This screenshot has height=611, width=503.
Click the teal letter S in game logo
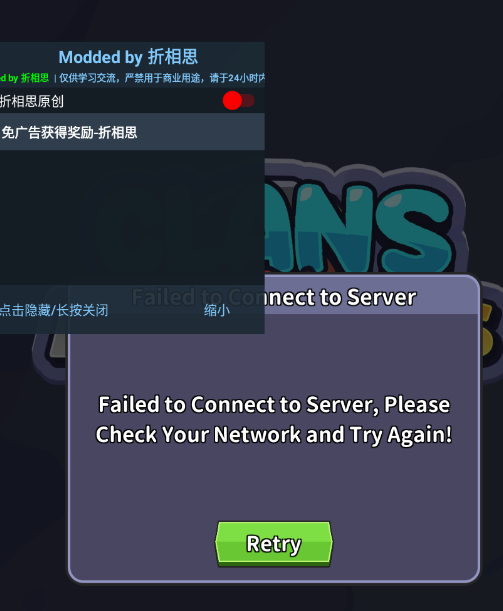pyautogui.click(x=416, y=228)
